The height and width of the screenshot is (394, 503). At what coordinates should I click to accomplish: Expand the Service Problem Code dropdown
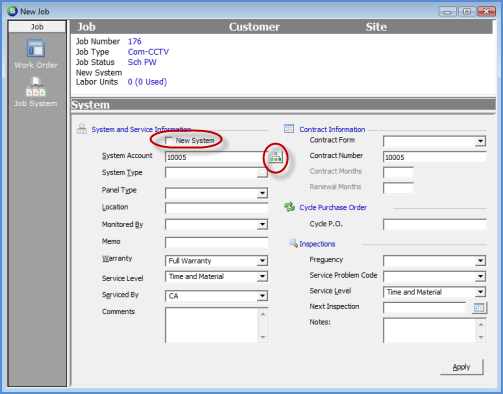click(480, 276)
